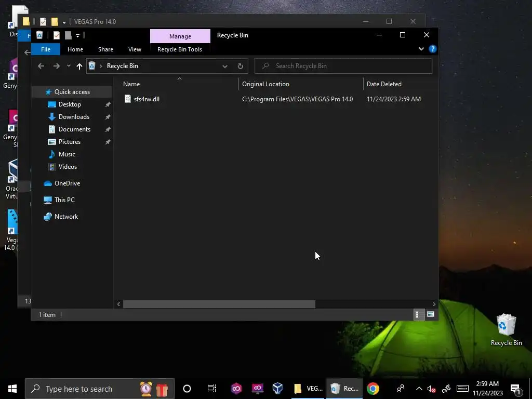Viewport: 532px width, 399px height.
Task: Click the horizontal scrollbar thumb
Action: click(219, 304)
